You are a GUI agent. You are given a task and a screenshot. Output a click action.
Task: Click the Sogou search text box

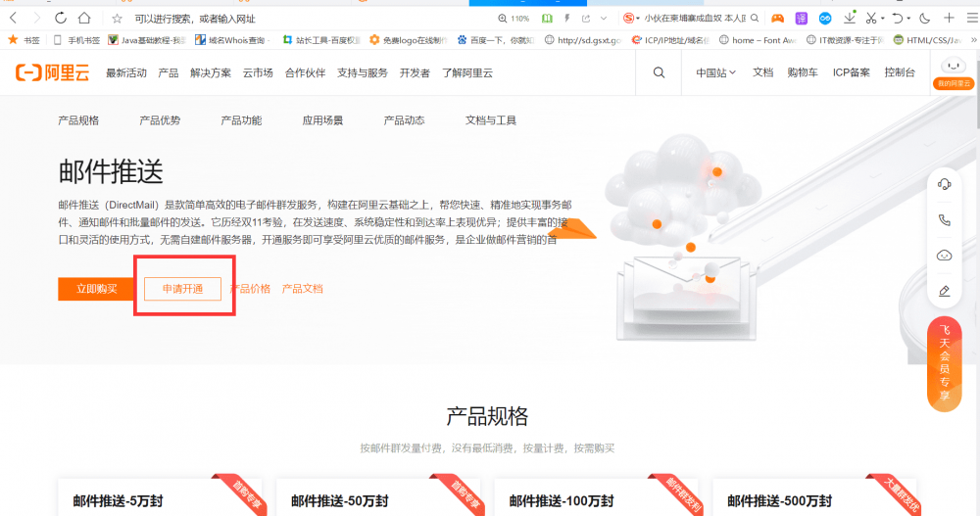point(695,19)
